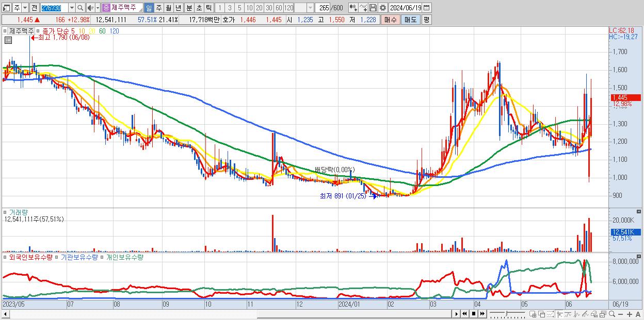Click the red 매수 buy button

point(391,20)
